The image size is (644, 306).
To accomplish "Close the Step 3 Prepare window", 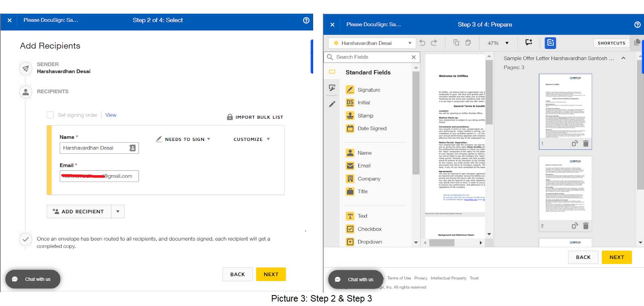I will pos(332,25).
